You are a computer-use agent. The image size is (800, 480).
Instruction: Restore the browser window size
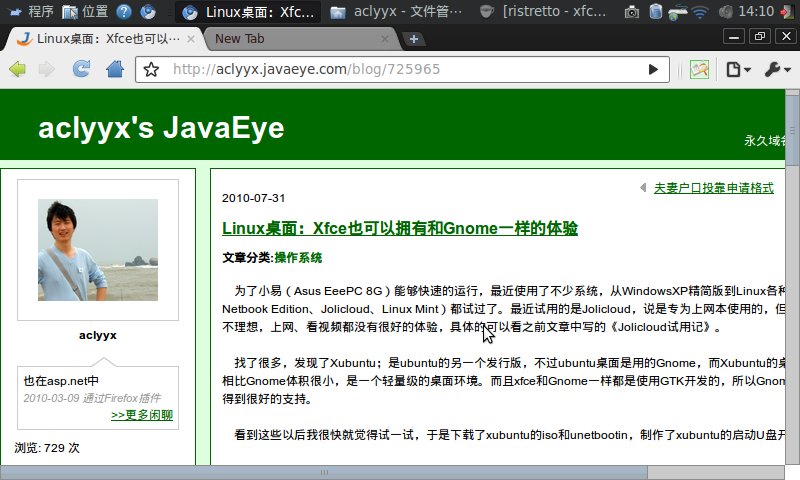coord(760,37)
